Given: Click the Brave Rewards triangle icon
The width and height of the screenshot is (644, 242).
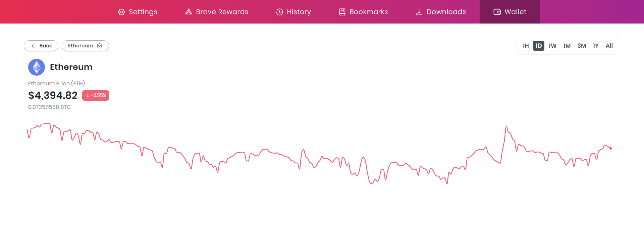Looking at the screenshot, I should point(189,12).
